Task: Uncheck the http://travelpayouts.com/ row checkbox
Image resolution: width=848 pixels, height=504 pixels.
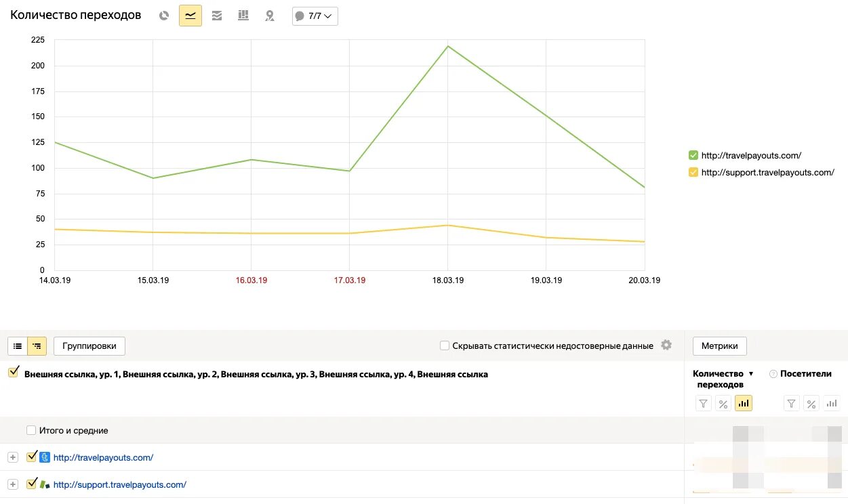Action: [31, 457]
